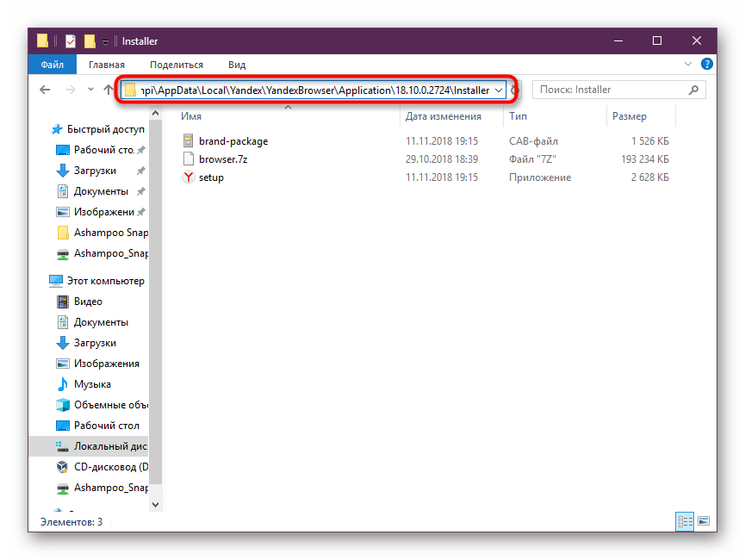The image size is (745, 560).
Task: Maximize the Installer window
Action: click(656, 40)
